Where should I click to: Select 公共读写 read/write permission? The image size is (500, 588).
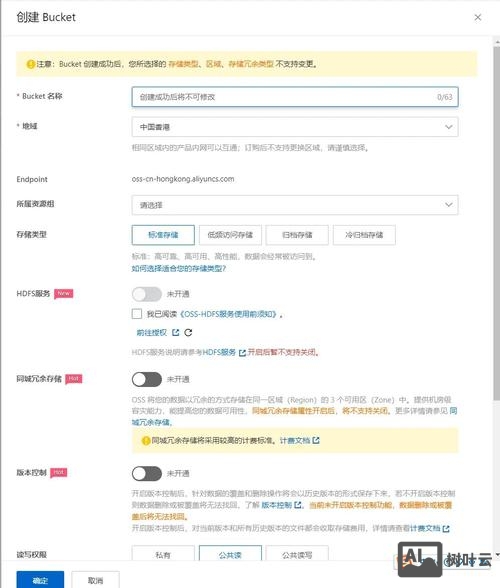[x=297, y=555]
